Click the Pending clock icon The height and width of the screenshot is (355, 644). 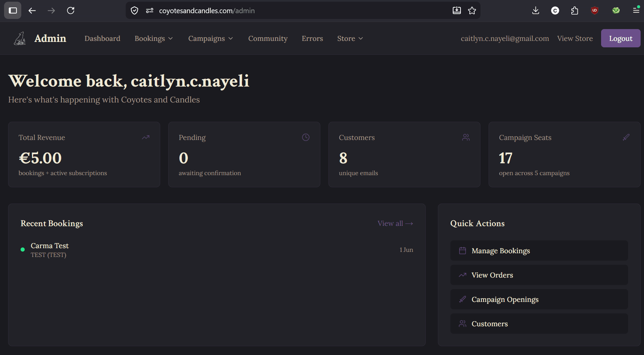pos(306,137)
